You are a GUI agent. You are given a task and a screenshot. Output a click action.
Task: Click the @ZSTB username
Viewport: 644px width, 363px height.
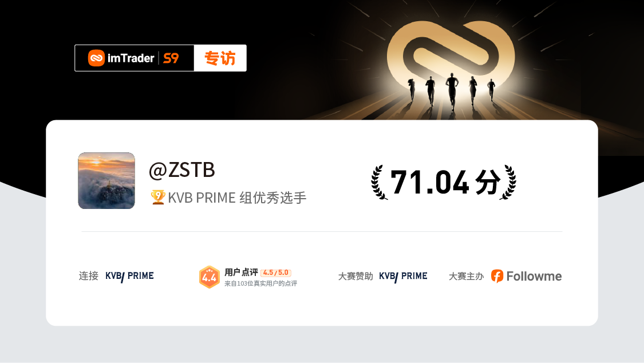click(x=182, y=170)
